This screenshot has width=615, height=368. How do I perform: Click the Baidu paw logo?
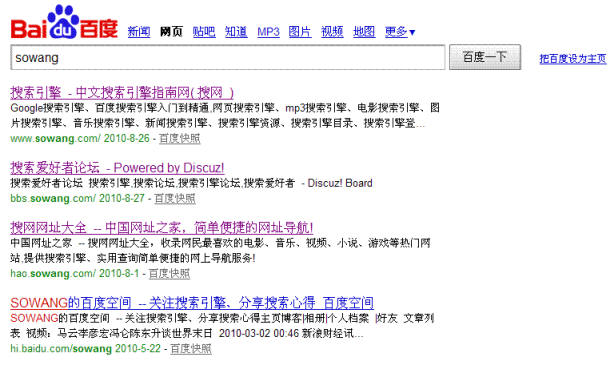[64, 22]
